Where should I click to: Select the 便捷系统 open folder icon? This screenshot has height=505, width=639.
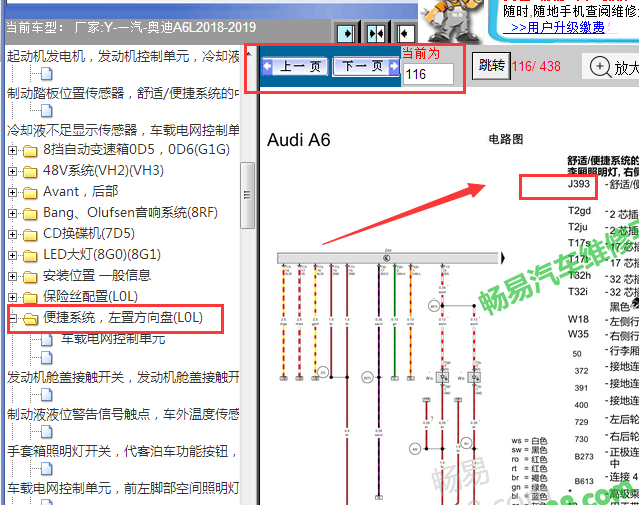tap(31, 319)
